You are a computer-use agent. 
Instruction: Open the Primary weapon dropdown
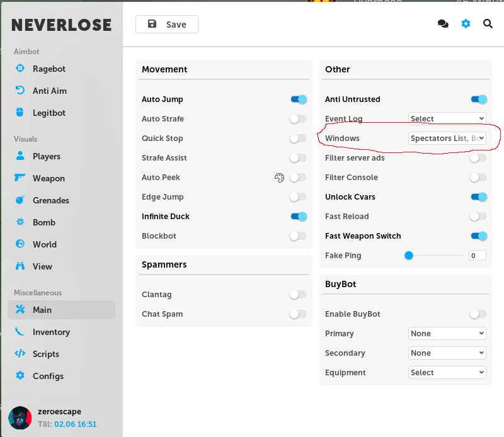pyautogui.click(x=447, y=333)
